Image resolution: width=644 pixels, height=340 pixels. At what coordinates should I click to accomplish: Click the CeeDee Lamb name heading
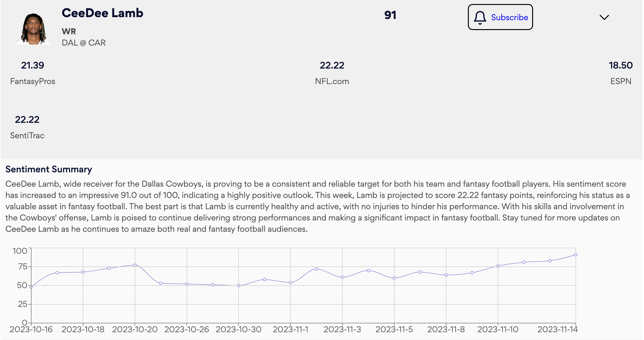(102, 13)
